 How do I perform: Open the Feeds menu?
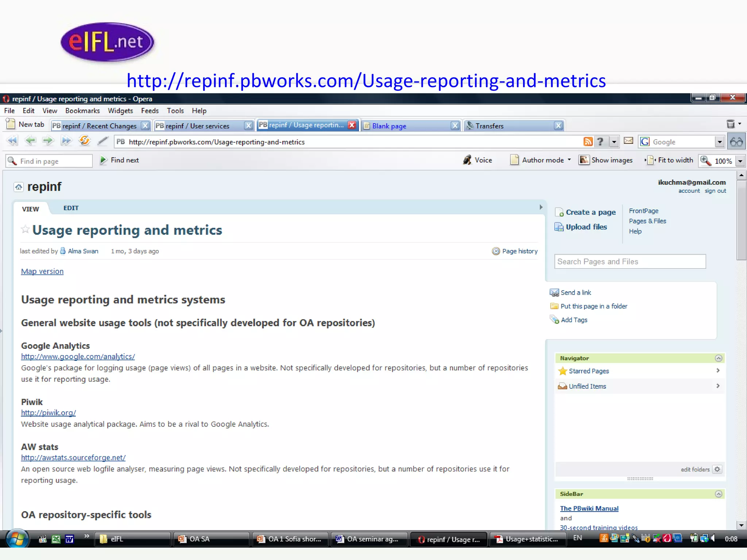pyautogui.click(x=150, y=111)
